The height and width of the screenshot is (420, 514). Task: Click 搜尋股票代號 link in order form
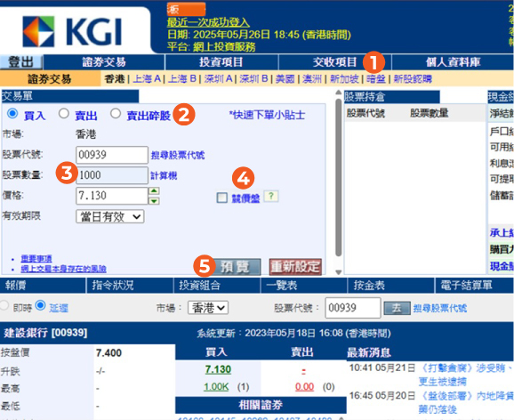pos(178,155)
